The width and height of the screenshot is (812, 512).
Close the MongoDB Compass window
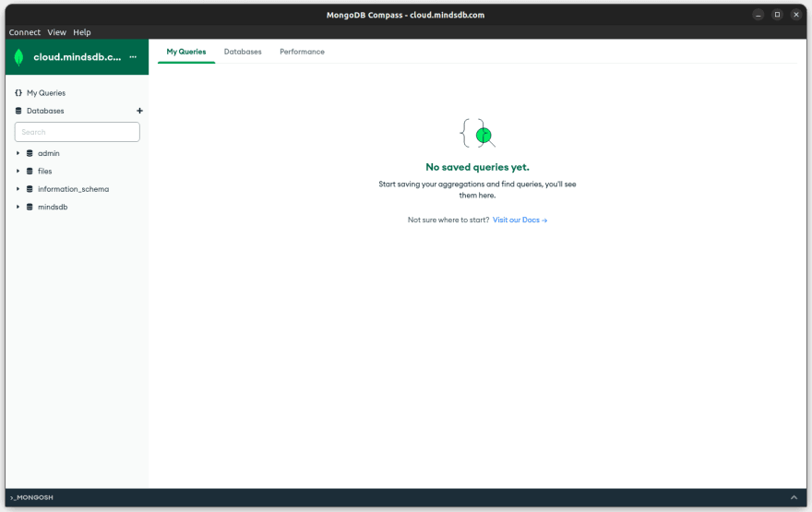(x=796, y=15)
